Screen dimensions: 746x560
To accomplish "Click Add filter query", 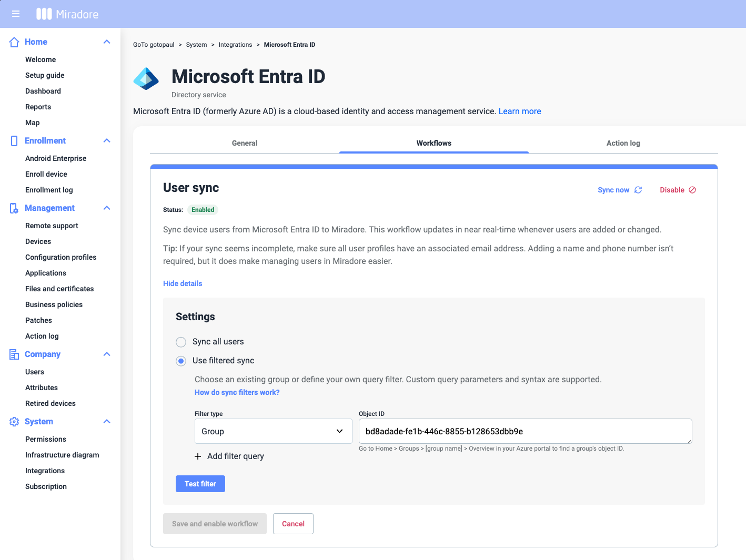I will 229,456.
